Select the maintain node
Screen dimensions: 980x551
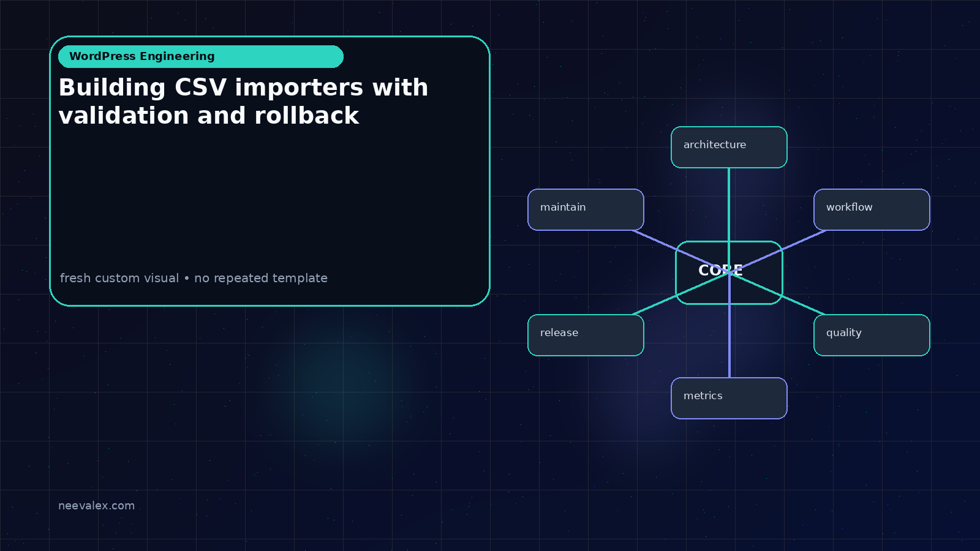tap(586, 209)
